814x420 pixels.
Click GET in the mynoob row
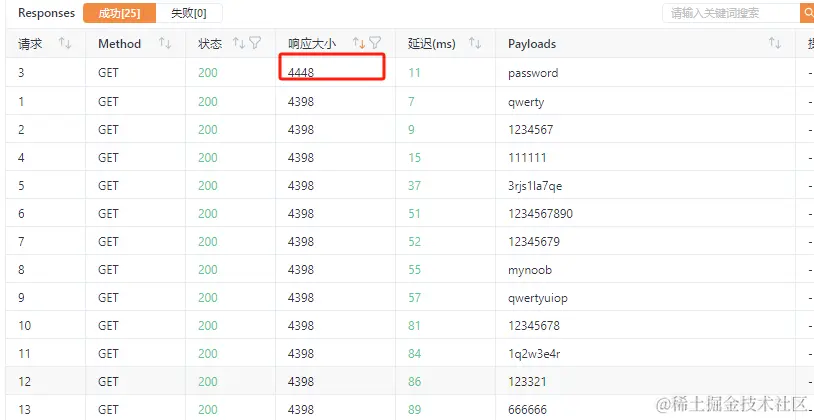[x=108, y=269]
